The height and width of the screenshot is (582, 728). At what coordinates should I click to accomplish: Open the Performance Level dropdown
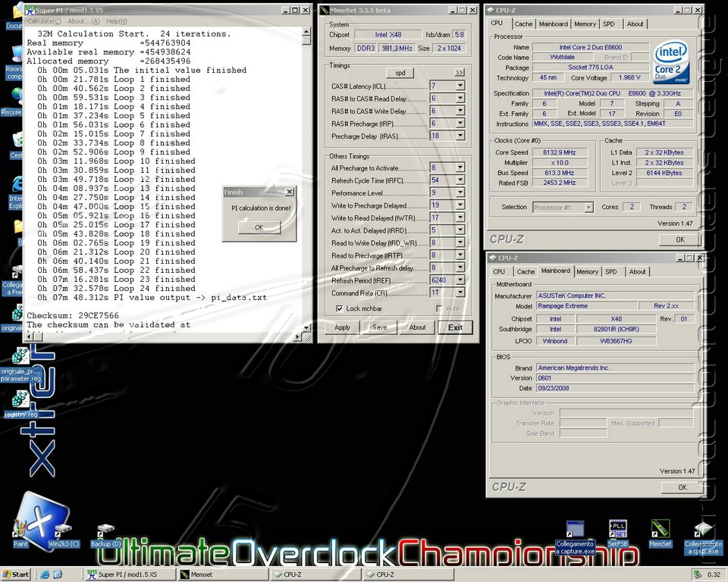(460, 192)
